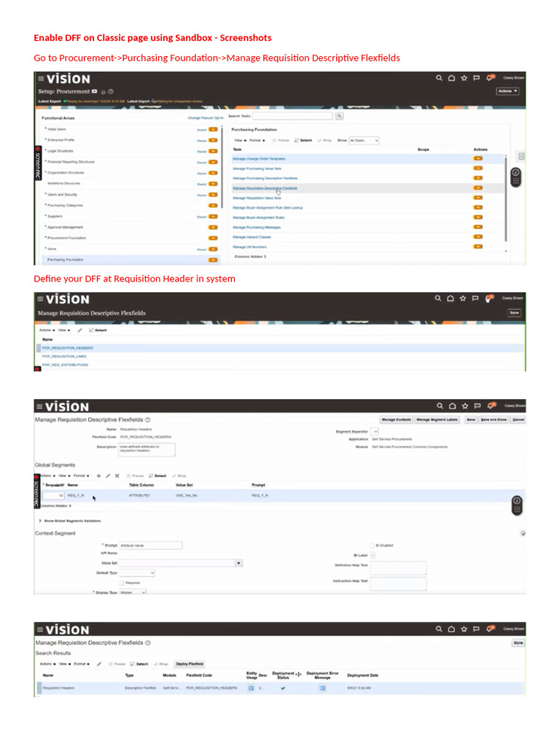Click Detach in Purchasing Foundation toolbar

303,141
